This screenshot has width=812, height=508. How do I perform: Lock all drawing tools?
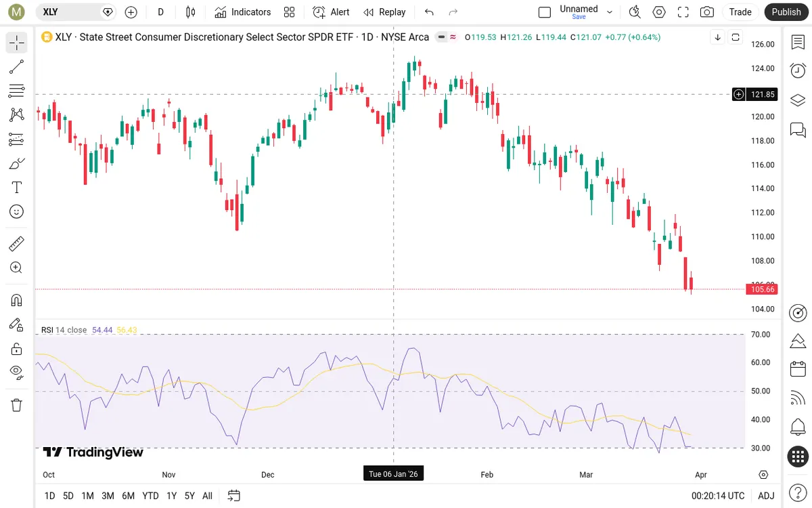[x=17, y=349]
